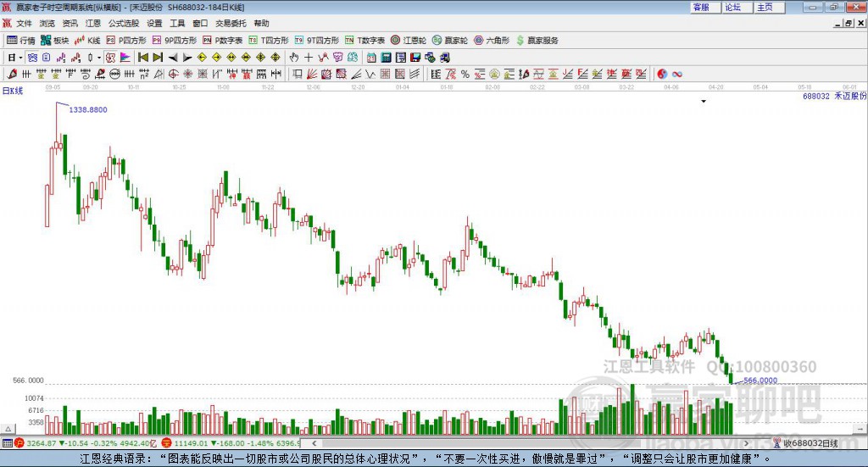Click the 日K线 chart label
This screenshot has height=467, width=868.
[x=13, y=91]
